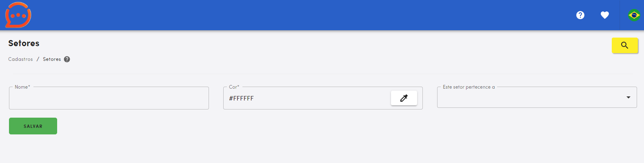Change language via the Brazil flag icon
The height and width of the screenshot is (163, 644).
pyautogui.click(x=634, y=15)
